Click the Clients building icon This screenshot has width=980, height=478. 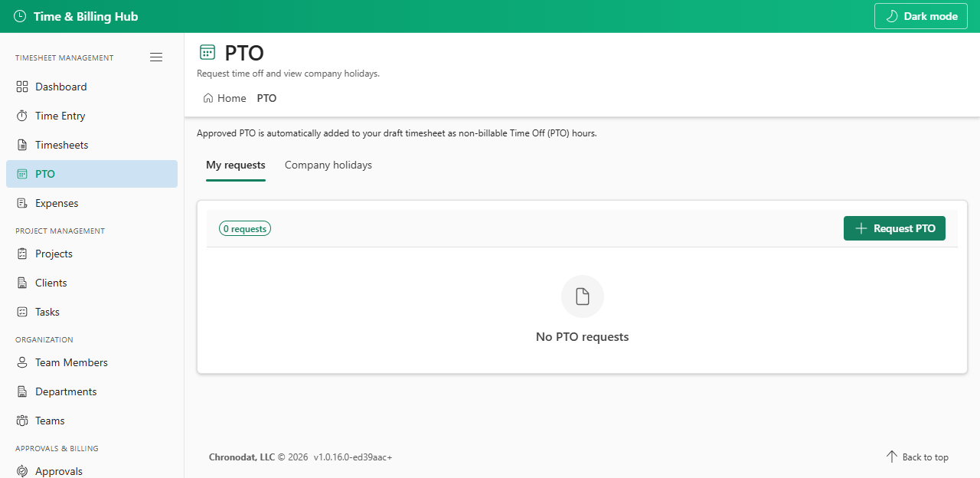pos(22,283)
